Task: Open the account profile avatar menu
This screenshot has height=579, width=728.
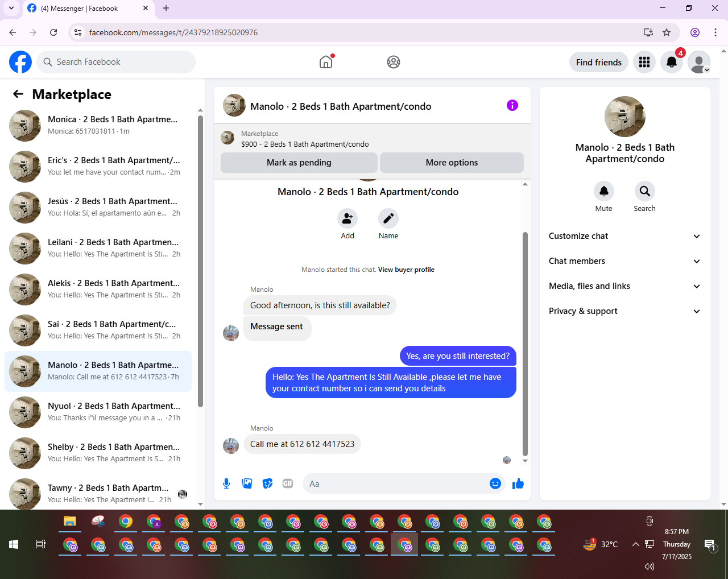Action: [x=699, y=62]
